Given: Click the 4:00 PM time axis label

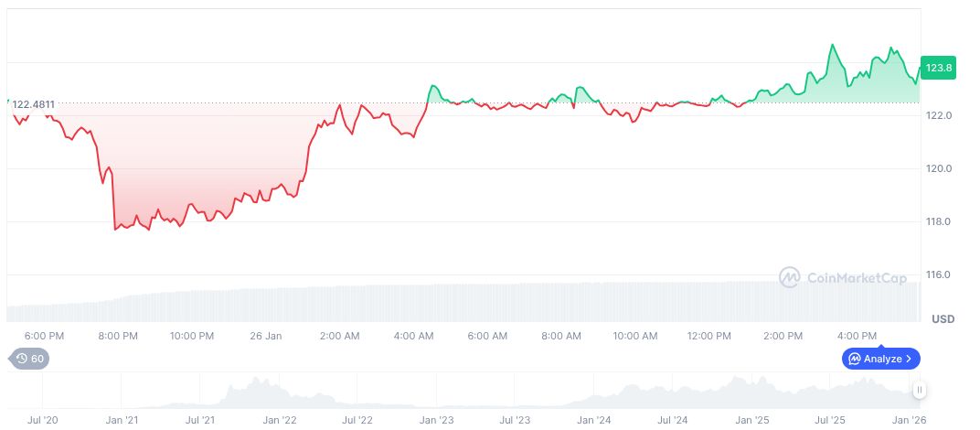Looking at the screenshot, I should click(x=857, y=336).
